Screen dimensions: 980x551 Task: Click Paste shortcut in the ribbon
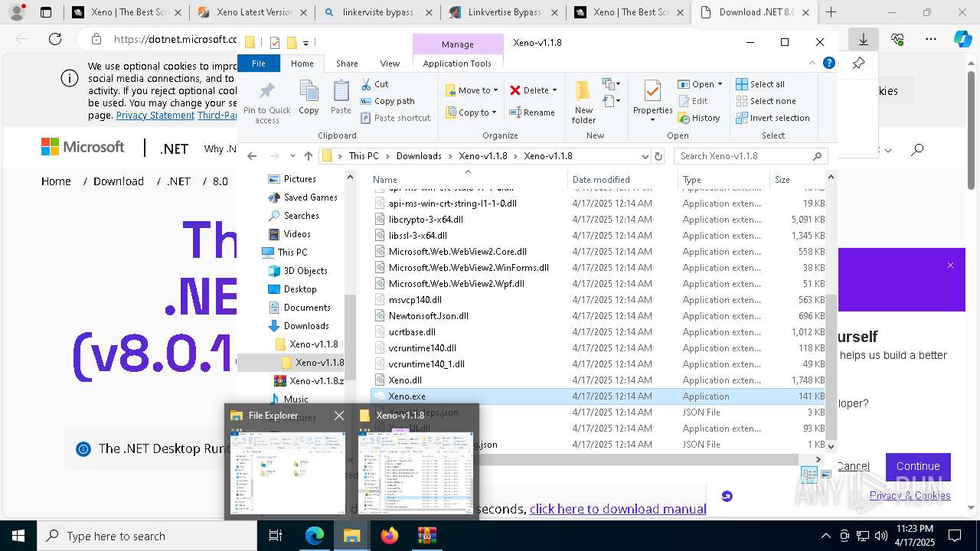click(395, 118)
